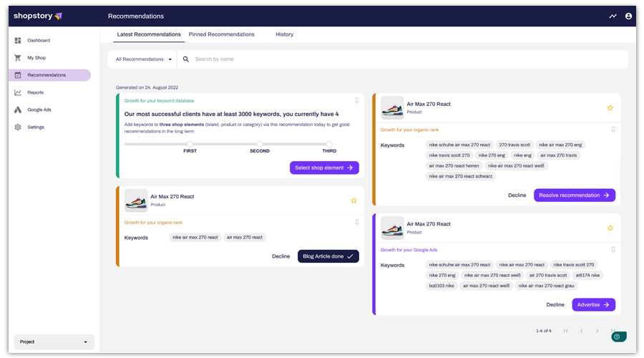The height and width of the screenshot is (358, 644).
Task: Pin the Blog Article organic rank card
Action: (x=357, y=223)
